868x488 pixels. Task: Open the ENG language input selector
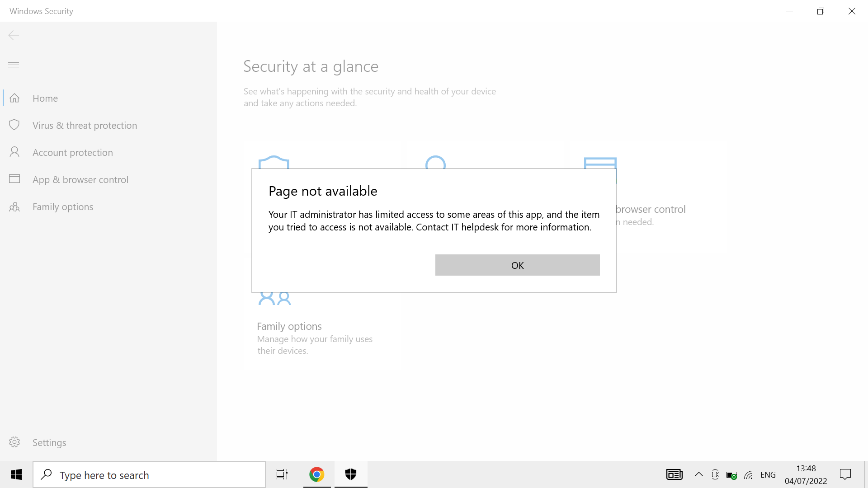click(768, 475)
